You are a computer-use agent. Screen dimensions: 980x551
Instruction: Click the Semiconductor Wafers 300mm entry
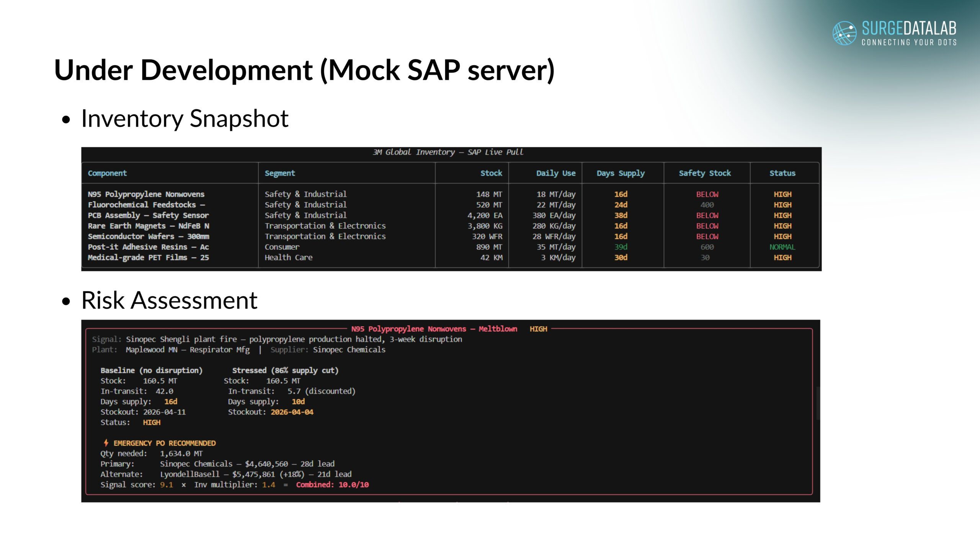[149, 236]
